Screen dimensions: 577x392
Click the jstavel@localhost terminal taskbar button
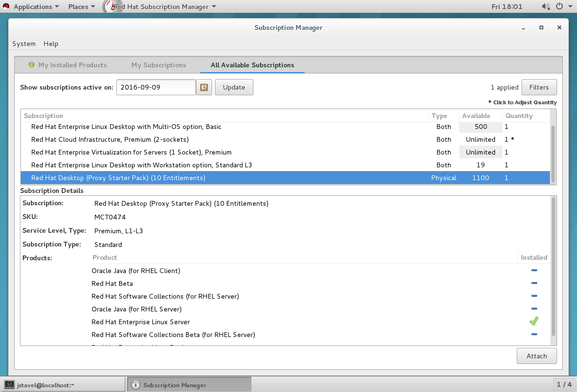(x=63, y=385)
